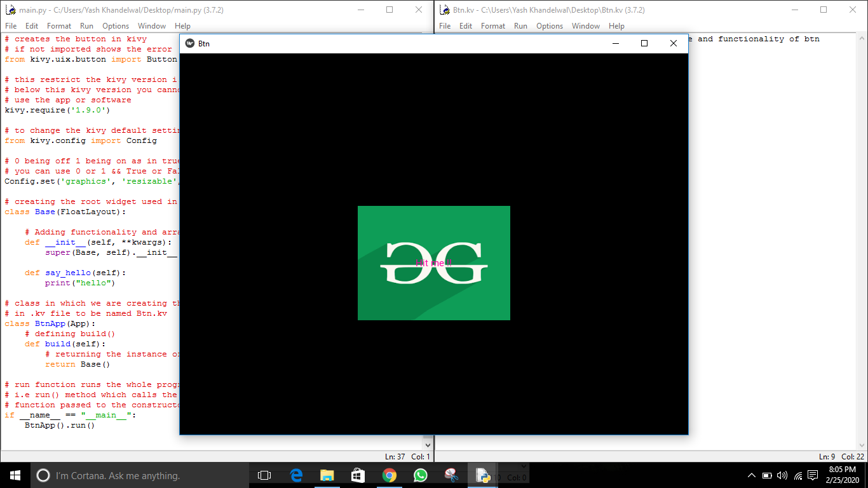Image resolution: width=868 pixels, height=488 pixels.
Task: Click the 'Col: 22' status indicator in Btn.kv
Action: [x=853, y=457]
